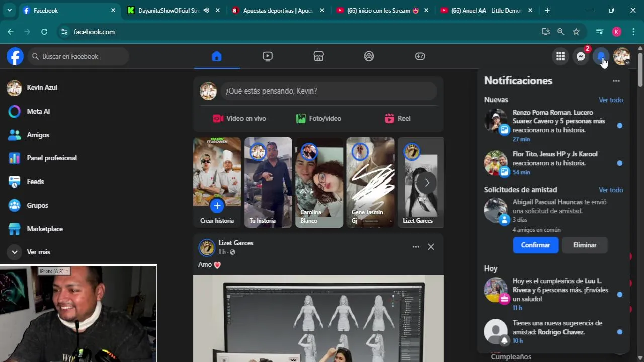Add a Foto/video to post
The width and height of the screenshot is (644, 362).
tap(318, 118)
